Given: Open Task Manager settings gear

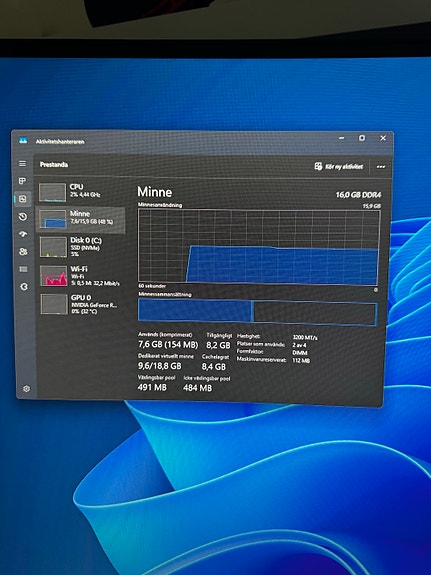Looking at the screenshot, I should 26,389.
